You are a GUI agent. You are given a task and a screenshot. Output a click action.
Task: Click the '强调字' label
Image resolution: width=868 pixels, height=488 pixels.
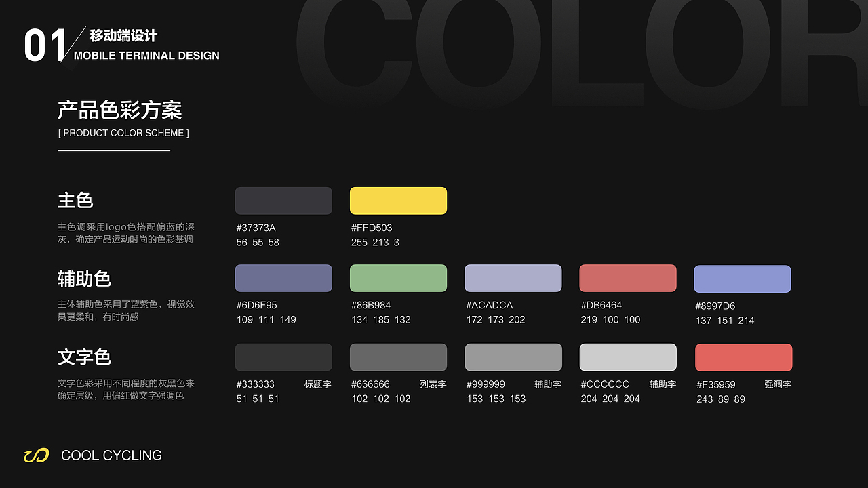pyautogui.click(x=778, y=384)
